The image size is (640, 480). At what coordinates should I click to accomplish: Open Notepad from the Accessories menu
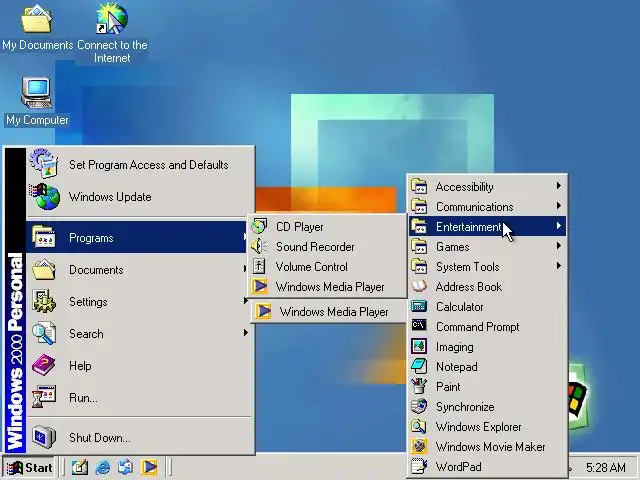coord(487,367)
